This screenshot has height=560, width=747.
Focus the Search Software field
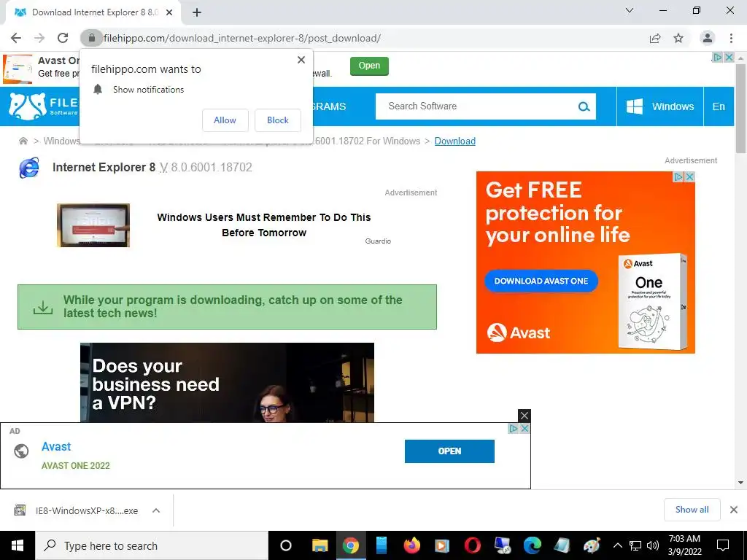pyautogui.click(x=476, y=106)
